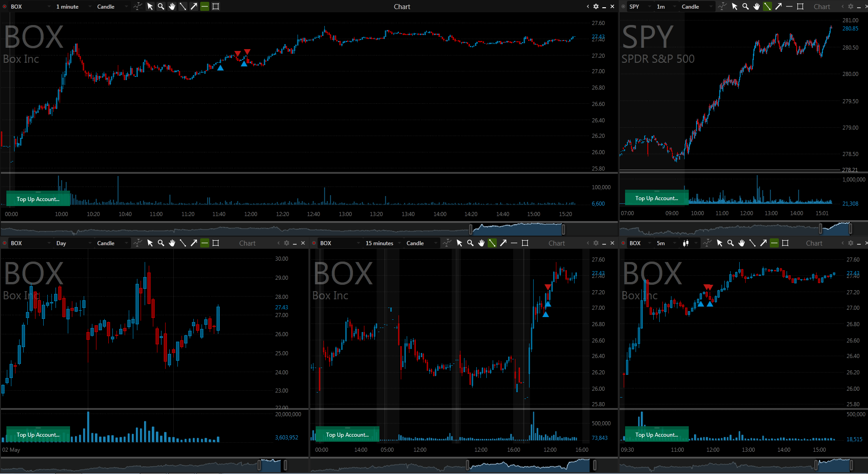
Task: Toggle link indicator dot on SPY chart
Action: (x=623, y=6)
